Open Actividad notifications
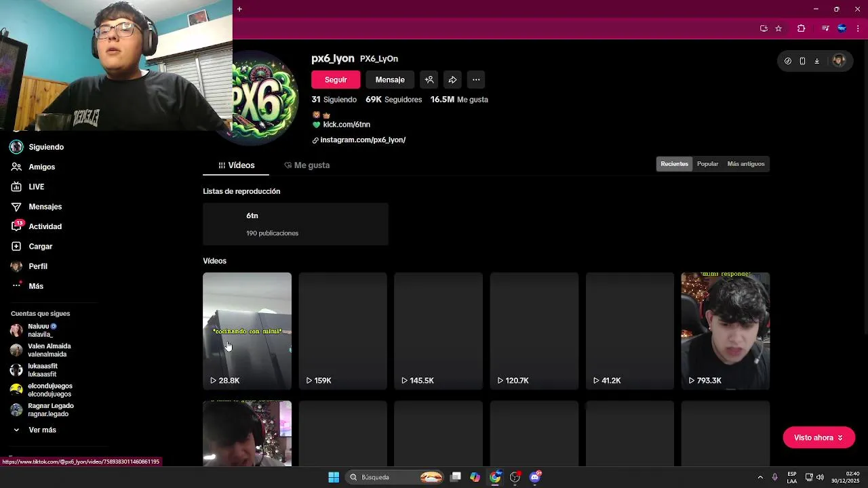This screenshot has height=488, width=868. pyautogui.click(x=37, y=226)
